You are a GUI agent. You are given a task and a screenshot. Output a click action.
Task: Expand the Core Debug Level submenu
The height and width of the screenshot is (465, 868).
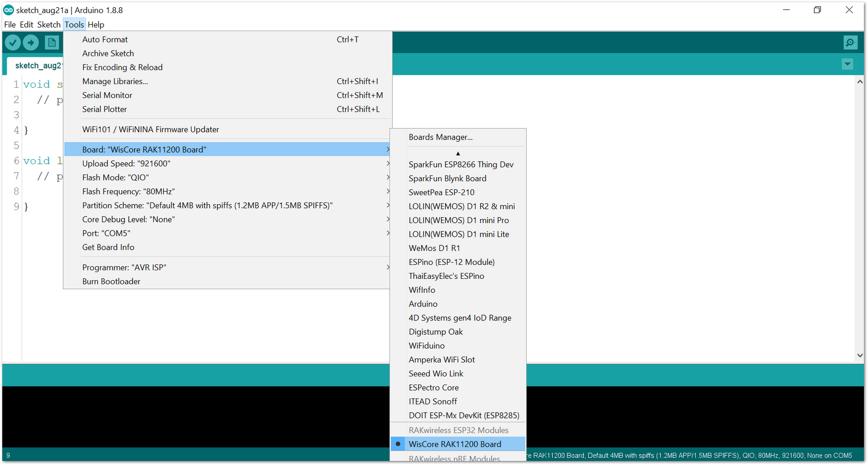(x=227, y=220)
